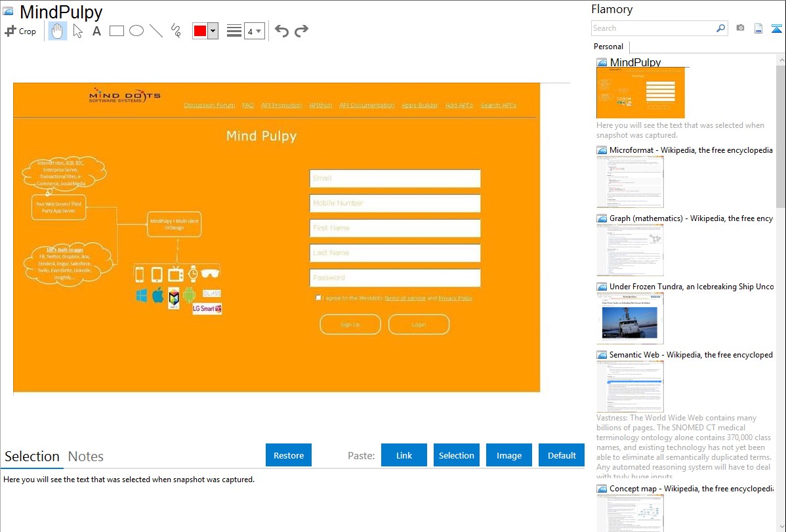Click the Paste Image button
Viewport: 786px width, 532px height.
point(508,455)
